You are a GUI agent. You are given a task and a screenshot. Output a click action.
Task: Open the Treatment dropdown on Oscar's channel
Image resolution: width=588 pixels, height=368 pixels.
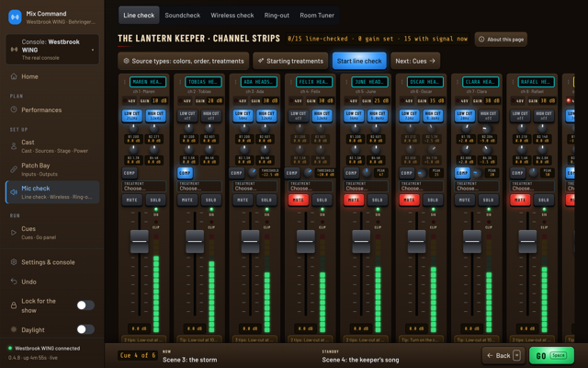(x=422, y=186)
